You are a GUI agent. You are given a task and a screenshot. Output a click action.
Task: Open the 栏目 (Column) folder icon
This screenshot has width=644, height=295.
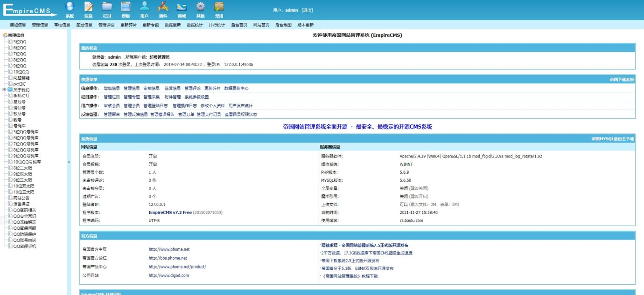pos(107,7)
